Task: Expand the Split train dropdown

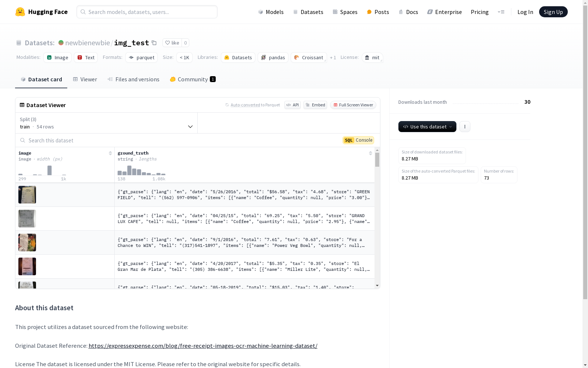Action: click(x=106, y=123)
